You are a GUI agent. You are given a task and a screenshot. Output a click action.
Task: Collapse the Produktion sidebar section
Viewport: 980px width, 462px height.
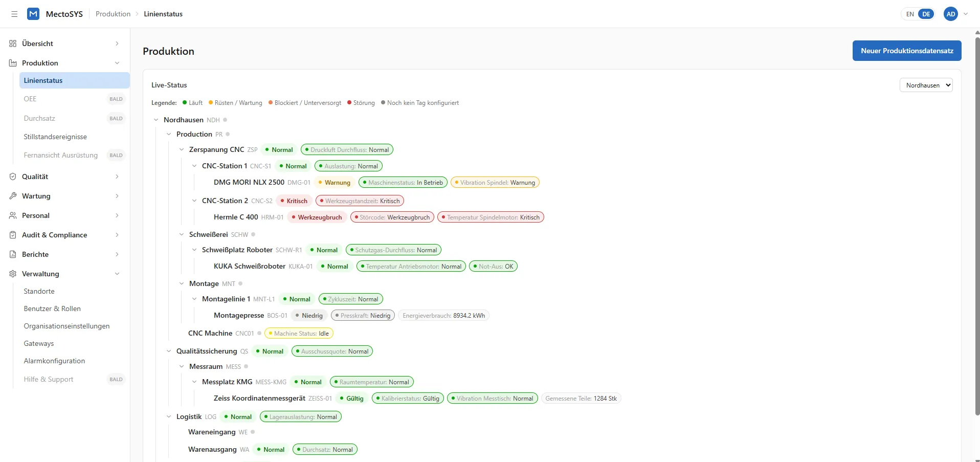click(117, 63)
